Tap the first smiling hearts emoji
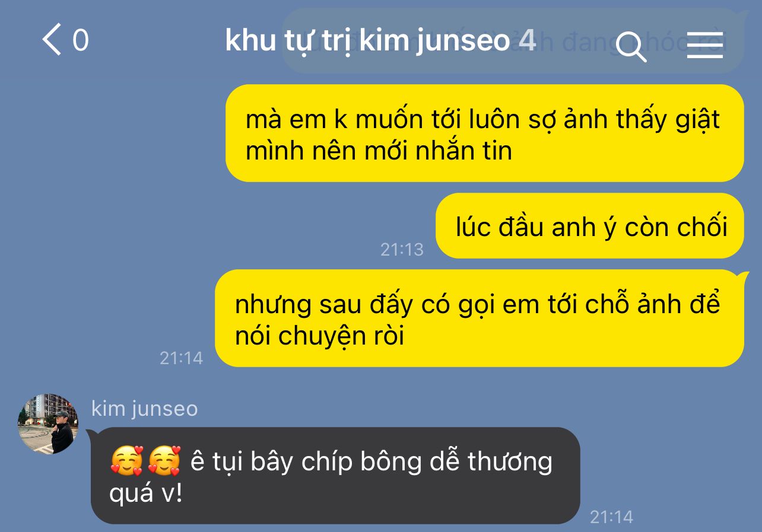The width and height of the screenshot is (762, 532). 127,461
